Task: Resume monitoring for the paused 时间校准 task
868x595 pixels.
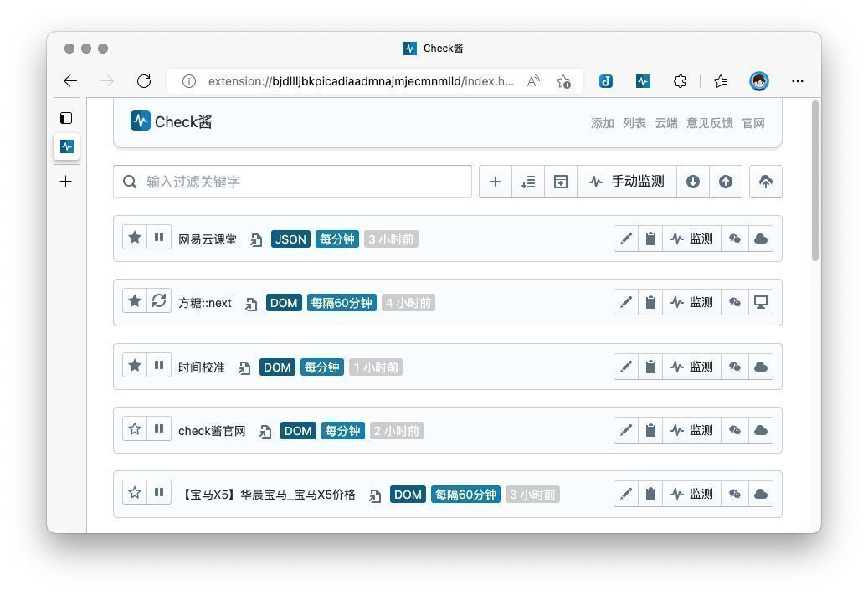Action: [159, 365]
